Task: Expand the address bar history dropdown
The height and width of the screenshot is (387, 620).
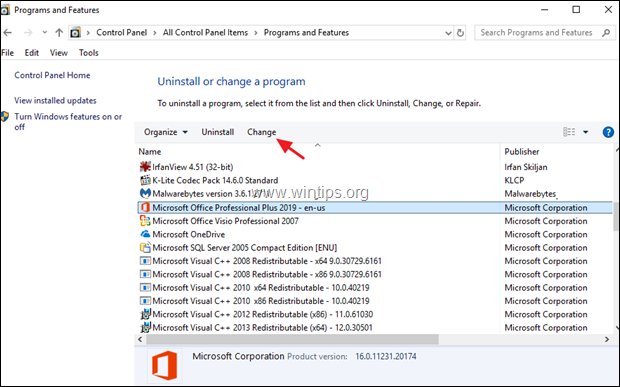Action: tap(448, 33)
